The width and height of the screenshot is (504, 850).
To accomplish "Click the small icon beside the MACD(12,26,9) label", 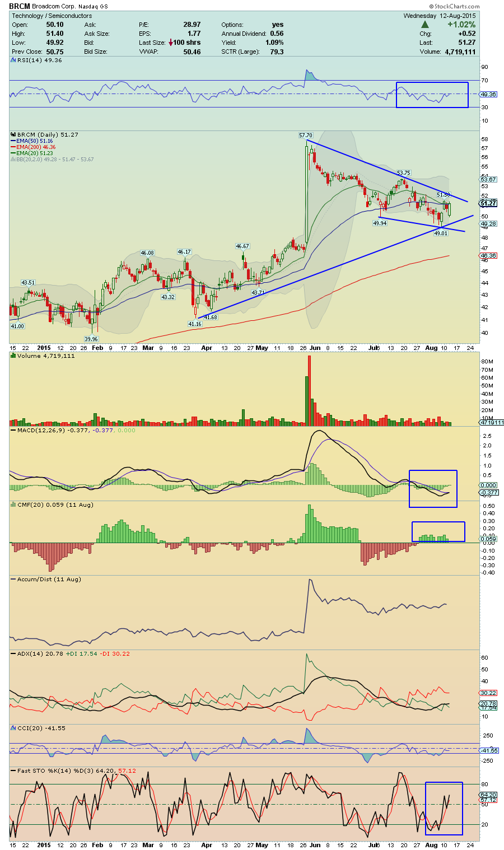I will pyautogui.click(x=13, y=430).
